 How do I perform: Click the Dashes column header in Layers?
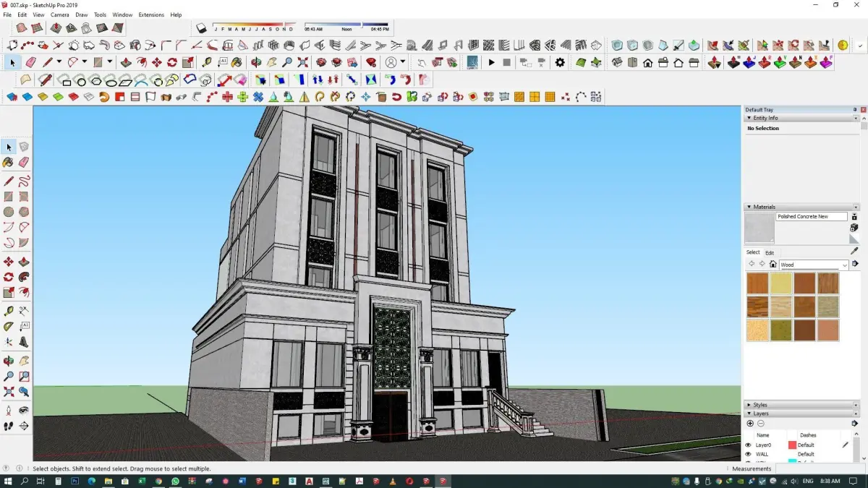[808, 435]
